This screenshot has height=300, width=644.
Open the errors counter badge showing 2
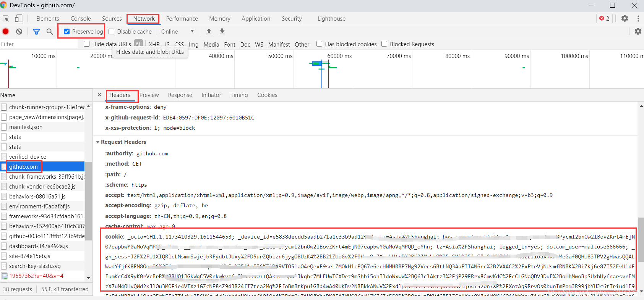tap(604, 18)
